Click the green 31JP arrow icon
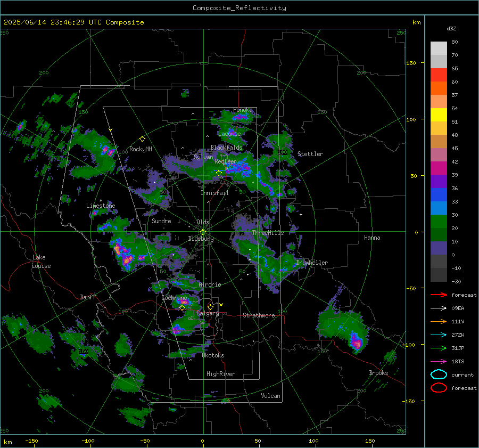The height and width of the screenshot is (448, 479). (x=439, y=348)
